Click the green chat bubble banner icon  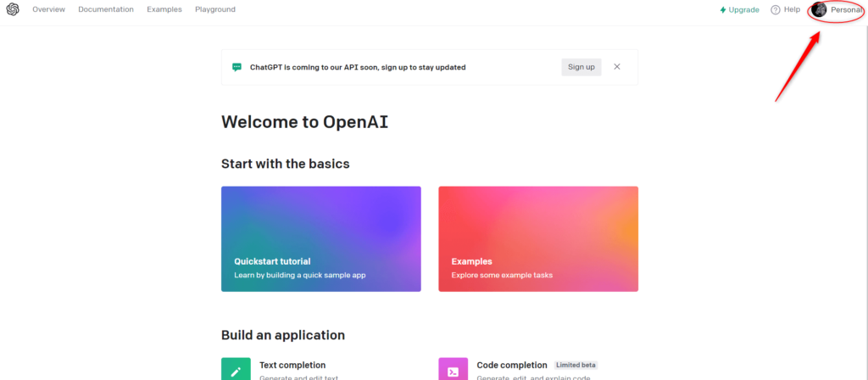[237, 67]
